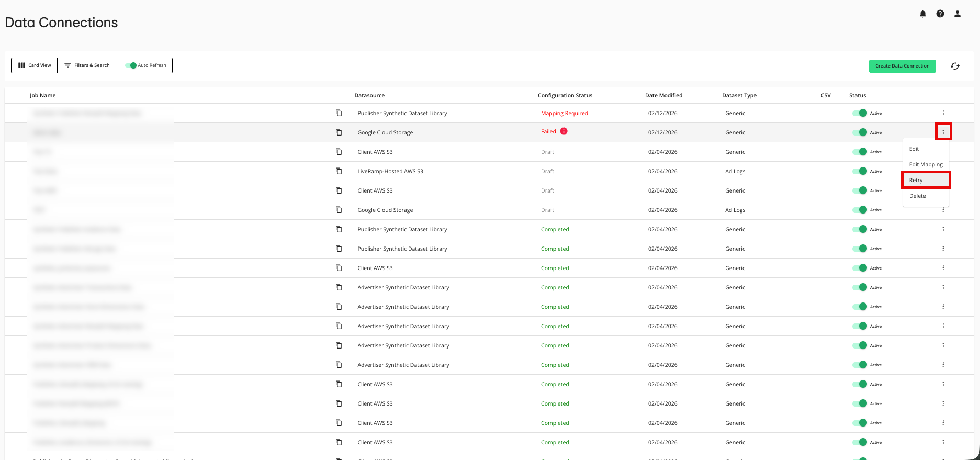Image resolution: width=980 pixels, height=460 pixels.
Task: Click the red info icon next to Failed
Action: pos(564,131)
